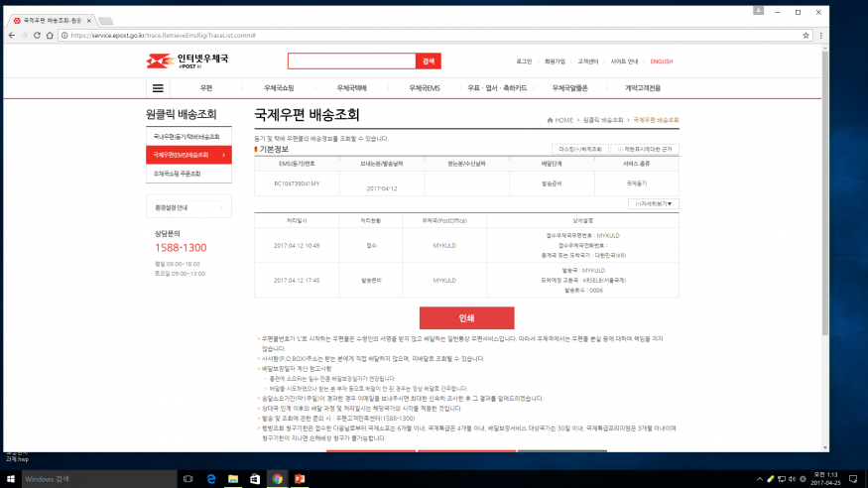Click the browser address bar URL
This screenshot has height=488, width=868.
tap(164, 35)
